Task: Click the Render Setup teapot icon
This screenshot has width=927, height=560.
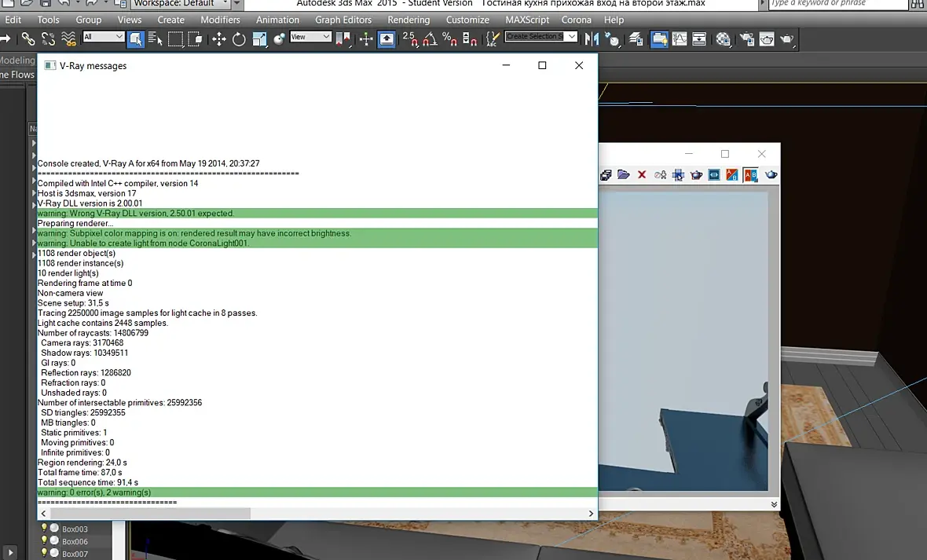Action: (747, 39)
